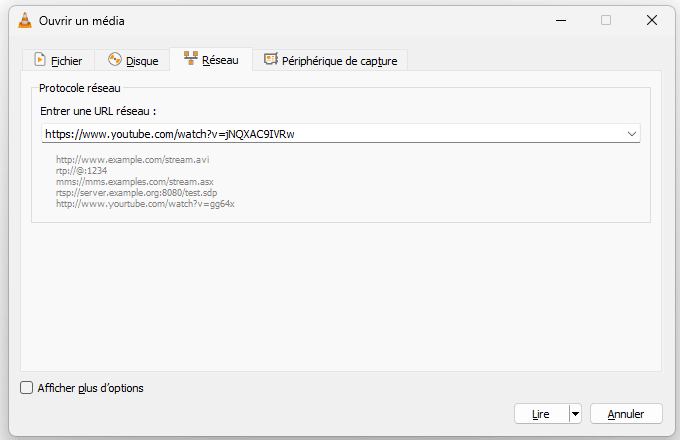
Task: Click the maximize window button
Action: coord(605,20)
